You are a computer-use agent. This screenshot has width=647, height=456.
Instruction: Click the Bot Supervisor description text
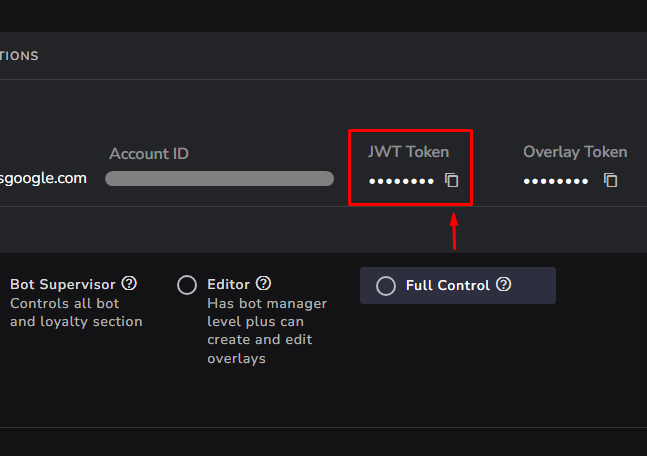pyautogui.click(x=76, y=312)
